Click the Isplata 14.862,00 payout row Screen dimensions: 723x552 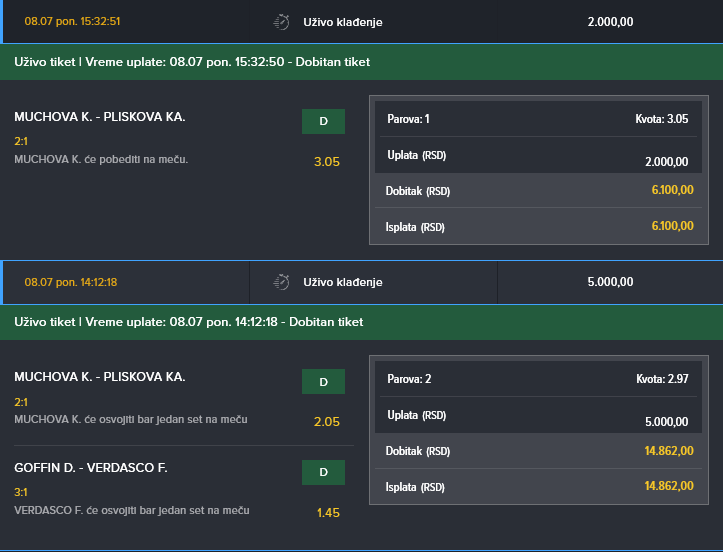click(x=539, y=486)
